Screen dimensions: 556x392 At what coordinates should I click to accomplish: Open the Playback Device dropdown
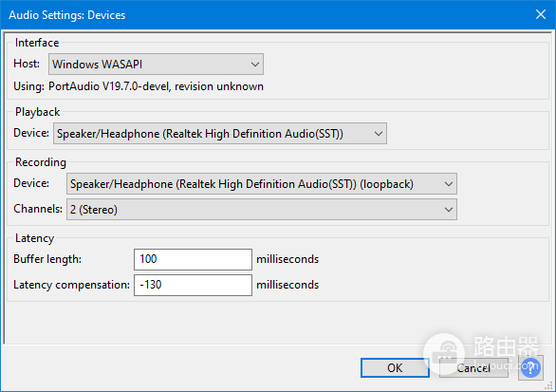220,134
